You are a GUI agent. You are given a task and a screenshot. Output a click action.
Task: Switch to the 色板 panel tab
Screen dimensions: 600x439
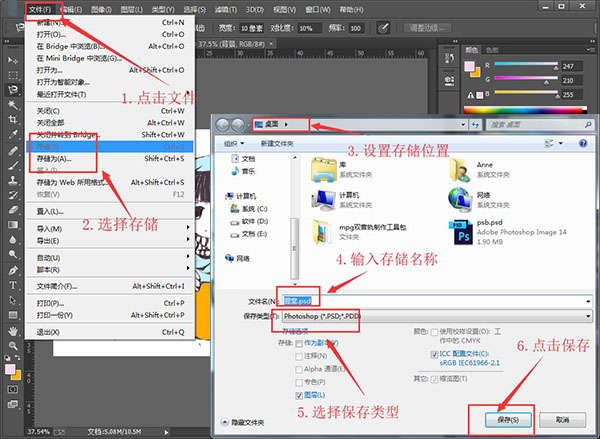coord(492,50)
